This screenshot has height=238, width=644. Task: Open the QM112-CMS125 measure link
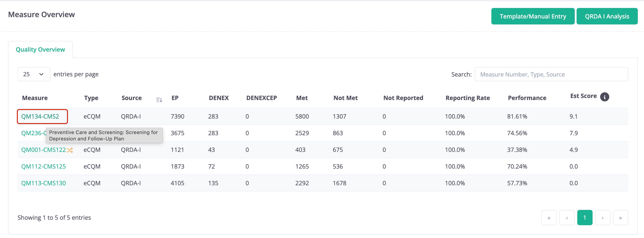click(x=43, y=167)
